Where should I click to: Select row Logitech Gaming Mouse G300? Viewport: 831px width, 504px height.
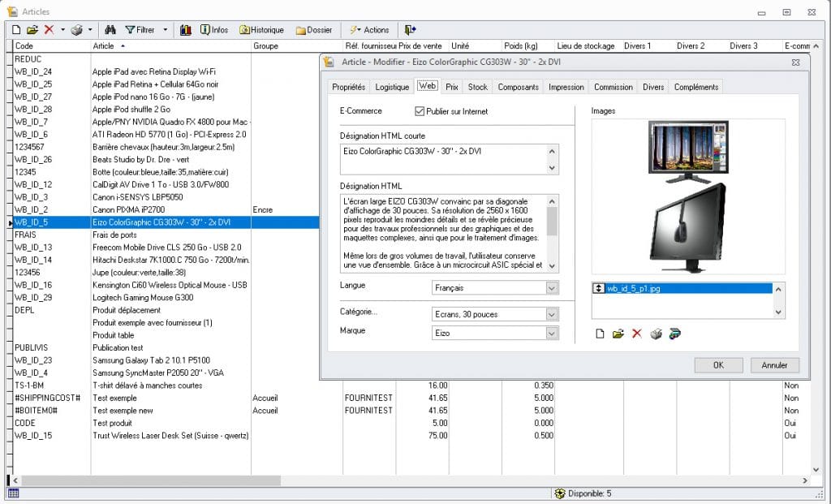tap(166, 298)
